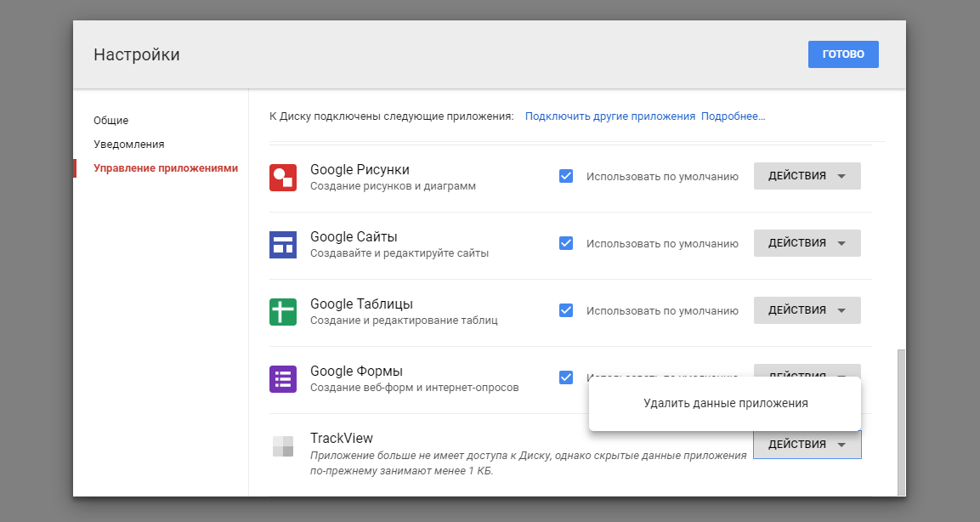The image size is (980, 522).
Task: Click the Google Рисунки app icon
Action: click(x=282, y=178)
